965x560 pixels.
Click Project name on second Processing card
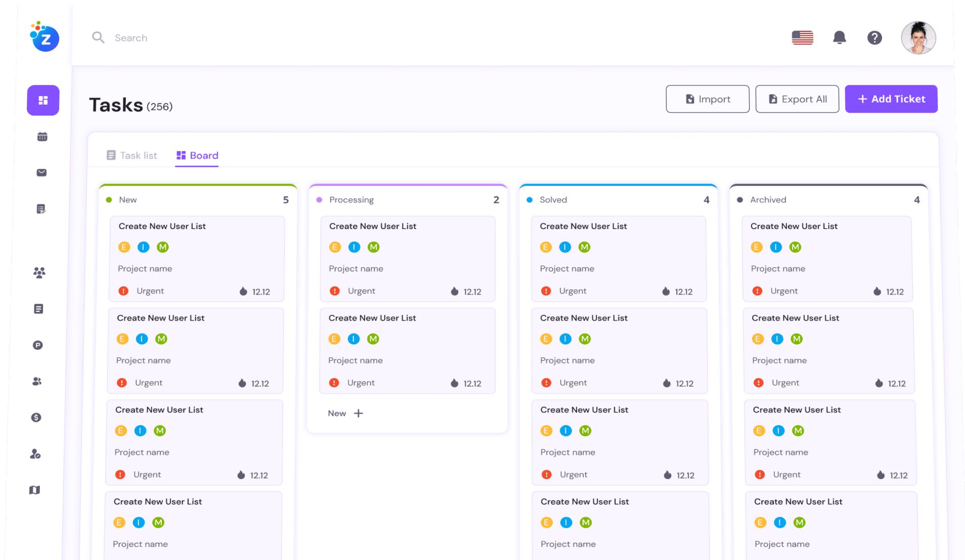(355, 360)
